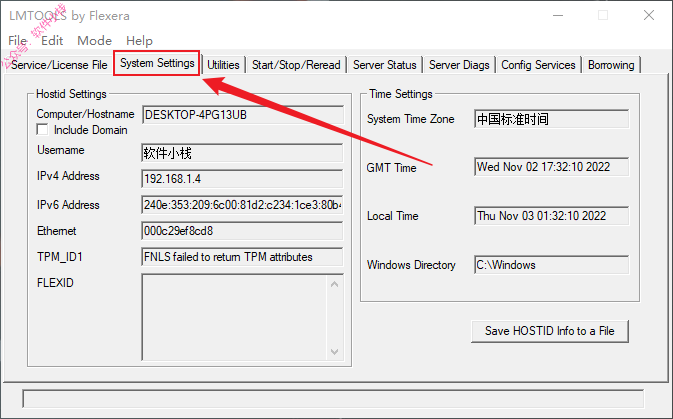Click the Local Time field

552,216
